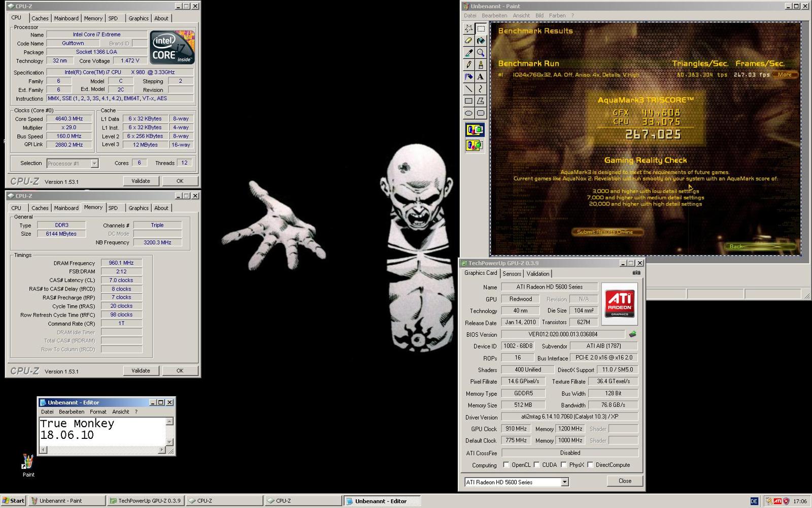Click the DE language indicator in taskbar

(754, 501)
